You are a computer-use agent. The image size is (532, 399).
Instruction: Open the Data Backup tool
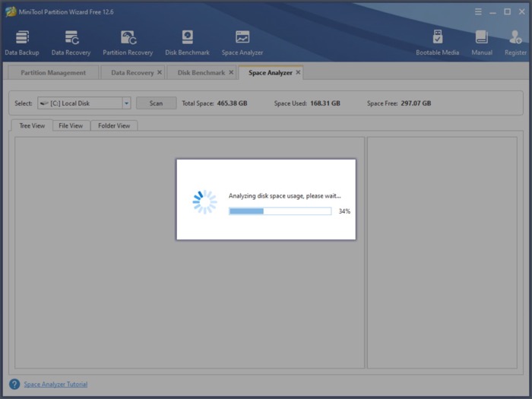pyautogui.click(x=22, y=43)
